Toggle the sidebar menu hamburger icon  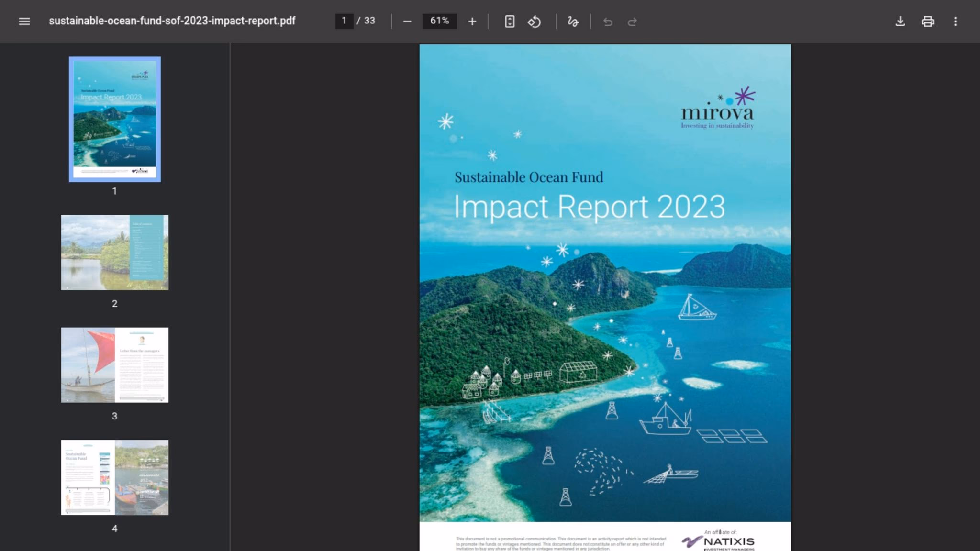(24, 22)
